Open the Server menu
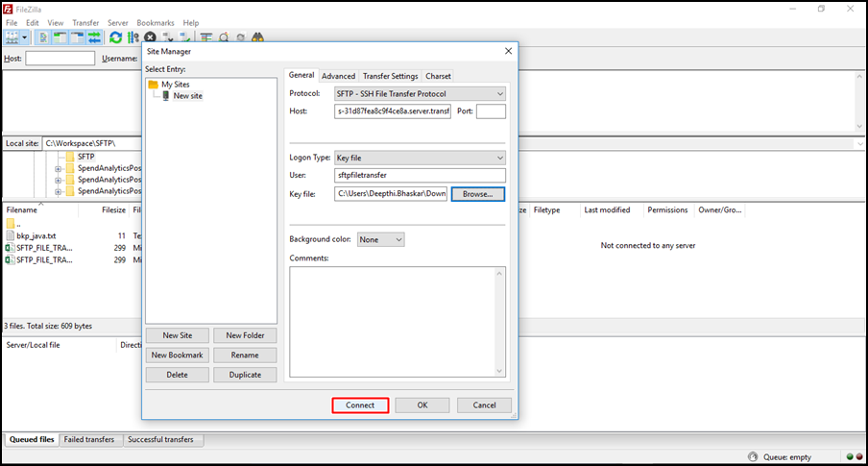868x466 pixels. pos(118,23)
